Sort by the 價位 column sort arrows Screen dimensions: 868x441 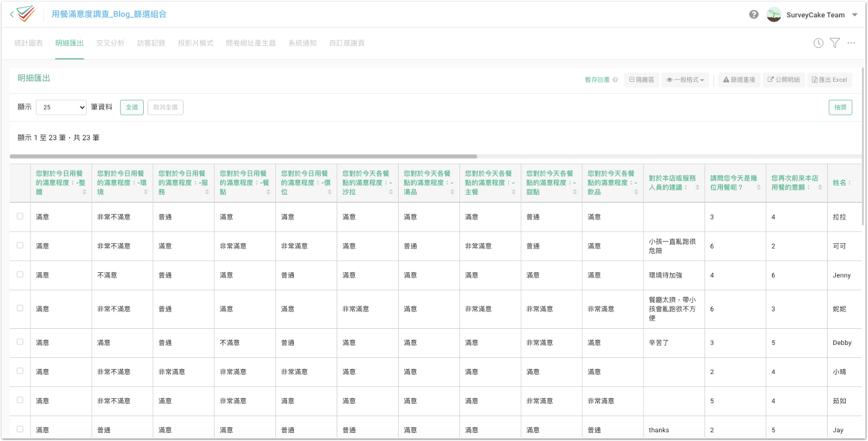pos(330,192)
